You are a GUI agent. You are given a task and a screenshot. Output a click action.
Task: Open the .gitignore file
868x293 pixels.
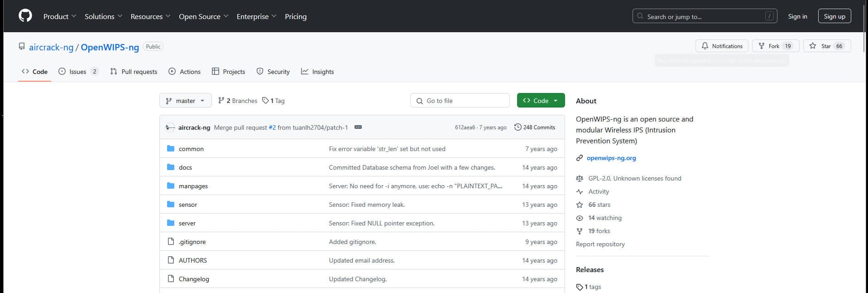[x=192, y=242]
